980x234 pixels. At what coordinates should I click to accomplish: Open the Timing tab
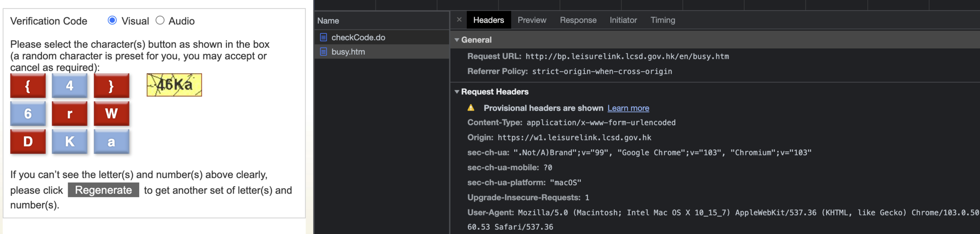pyautogui.click(x=663, y=20)
